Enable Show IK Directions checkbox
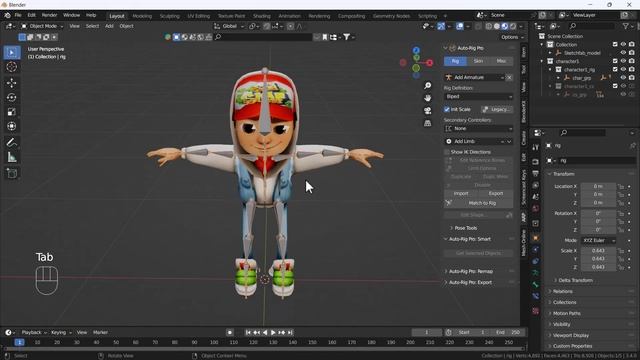Viewport: 640px width, 360px height. point(447,152)
